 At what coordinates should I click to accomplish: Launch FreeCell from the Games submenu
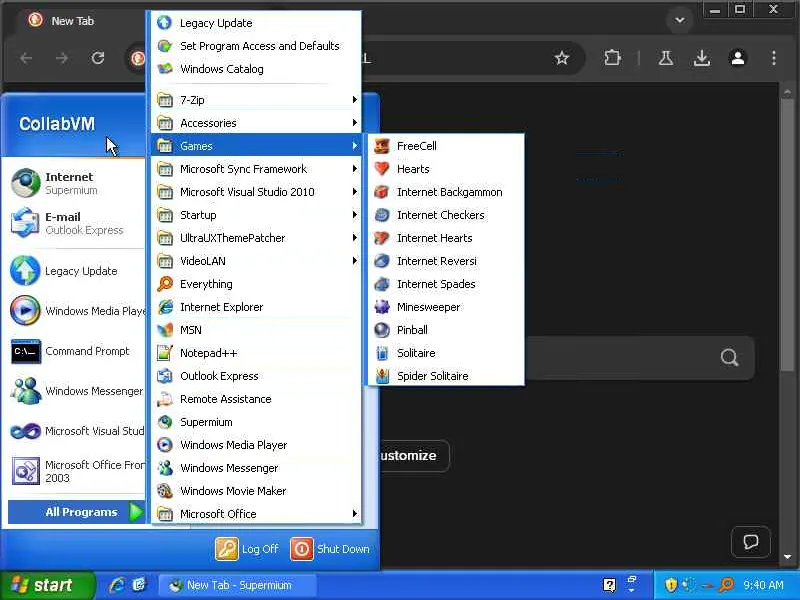coord(445,146)
